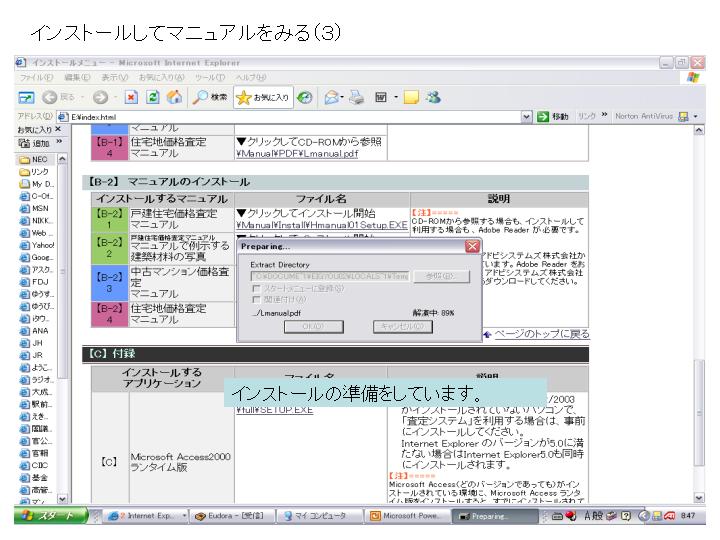Open Internet Explorer taskbar group dropdown
The height and width of the screenshot is (540, 720).
click(x=184, y=516)
